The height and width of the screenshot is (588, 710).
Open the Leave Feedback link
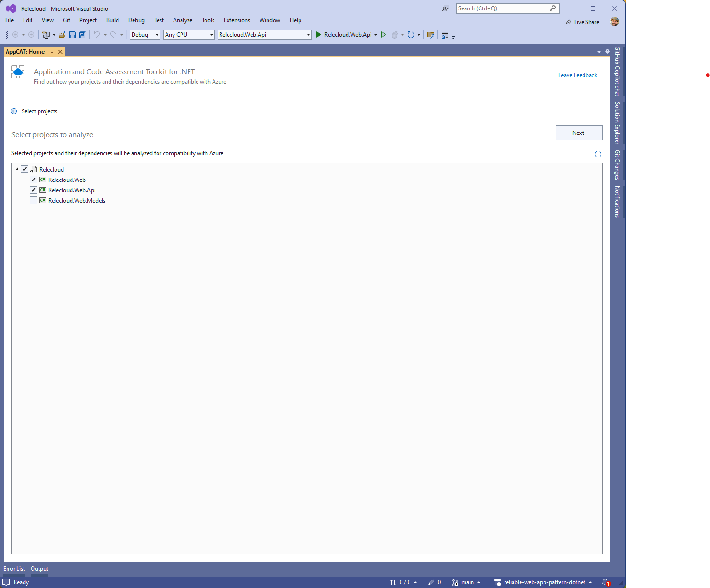(x=577, y=75)
